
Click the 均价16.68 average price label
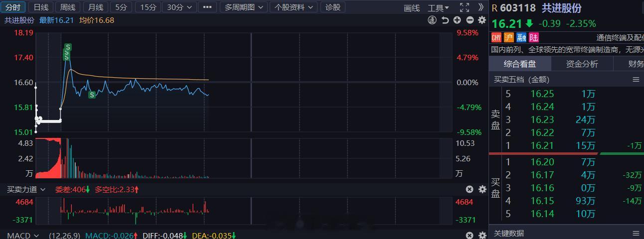[x=97, y=20]
